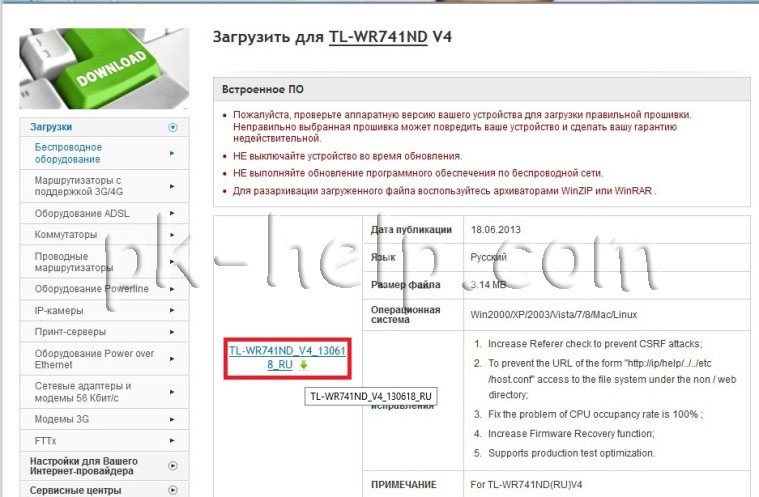This screenshot has width=759, height=497.
Task: Select note value For TL-WR741ND(RU)V4
Action: click(526, 484)
